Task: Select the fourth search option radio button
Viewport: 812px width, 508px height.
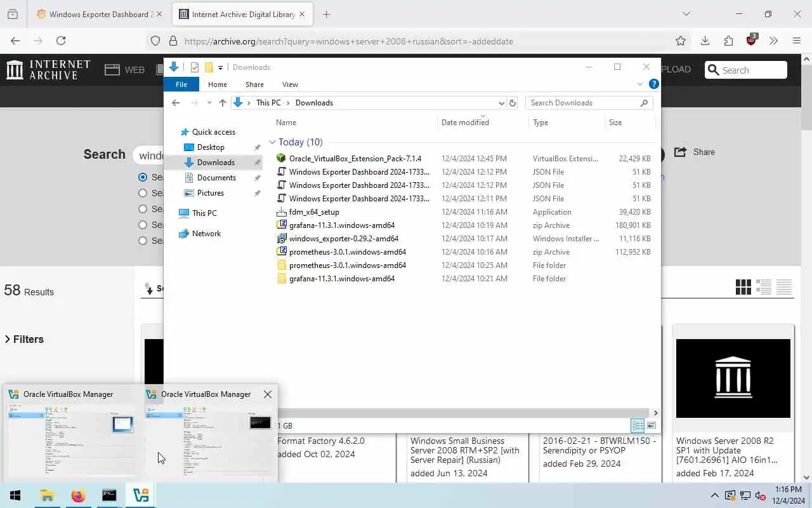Action: coord(143,225)
